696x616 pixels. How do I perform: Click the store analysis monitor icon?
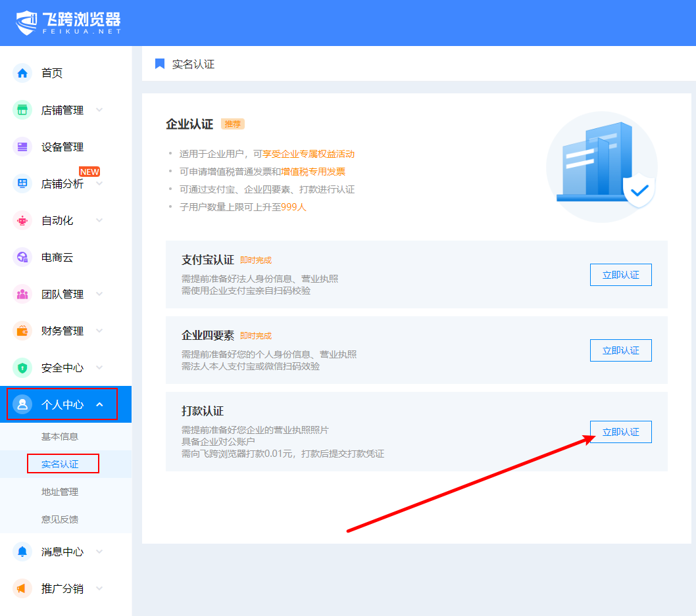tap(22, 183)
